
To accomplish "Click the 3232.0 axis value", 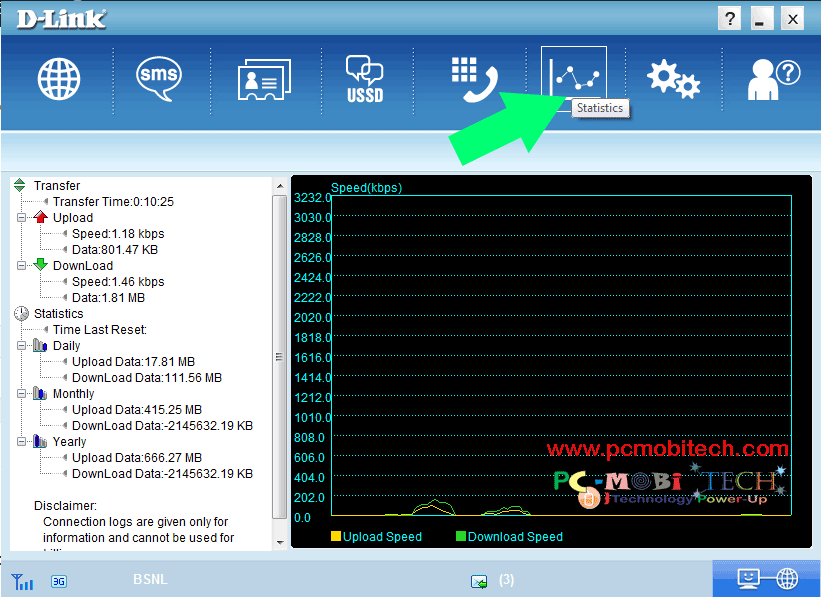I will pyautogui.click(x=313, y=198).
